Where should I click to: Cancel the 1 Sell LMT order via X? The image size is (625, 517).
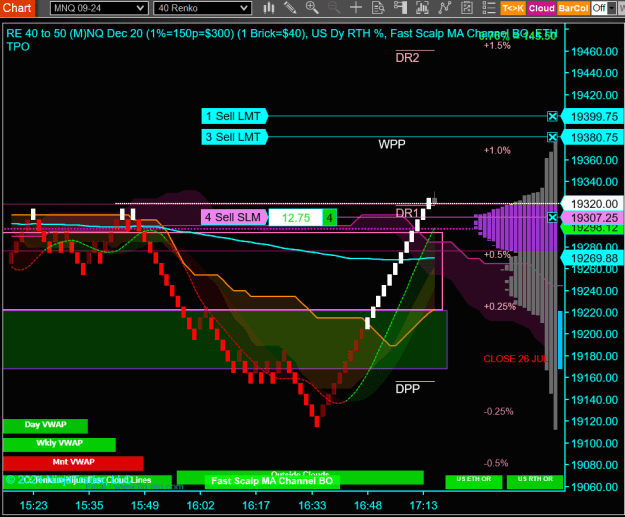pyautogui.click(x=552, y=116)
